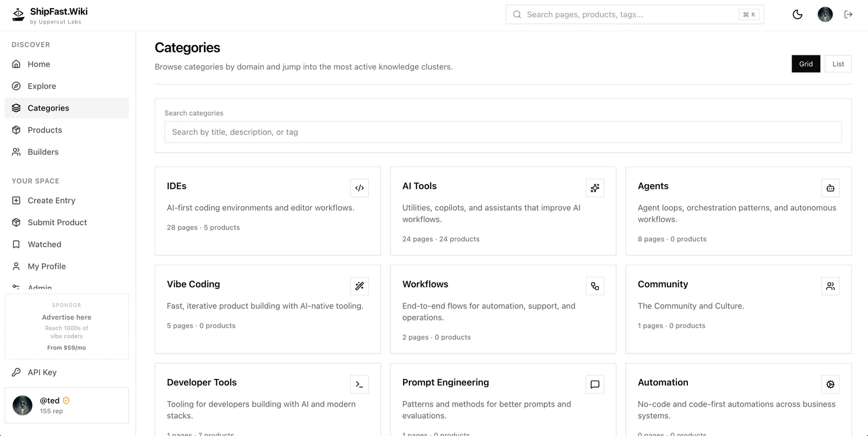Click the Create Entry plus icon
The height and width of the screenshot is (436, 868).
(x=16, y=200)
